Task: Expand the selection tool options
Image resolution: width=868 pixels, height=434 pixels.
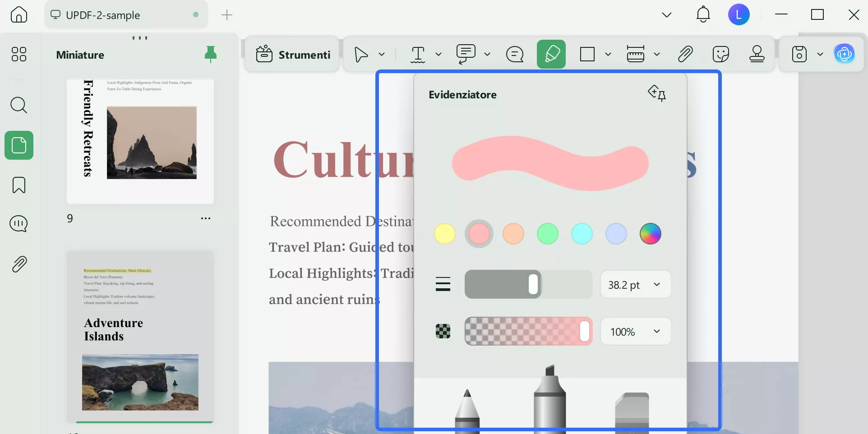Action: [382, 55]
